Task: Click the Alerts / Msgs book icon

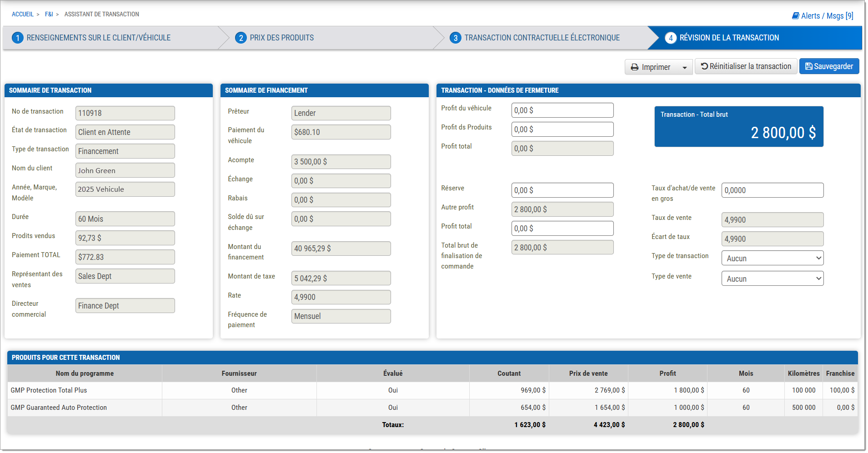Action: point(795,16)
